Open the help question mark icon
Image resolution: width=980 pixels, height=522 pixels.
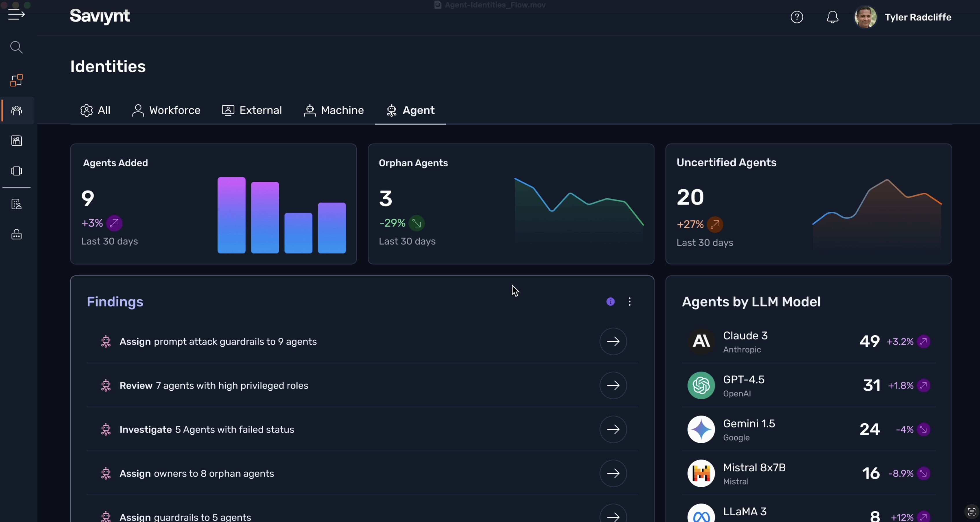[x=797, y=17]
